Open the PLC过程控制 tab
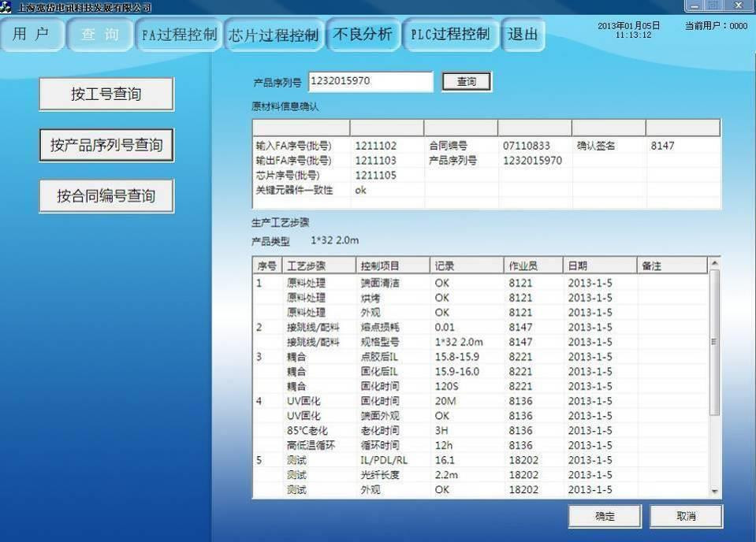 coord(450,35)
